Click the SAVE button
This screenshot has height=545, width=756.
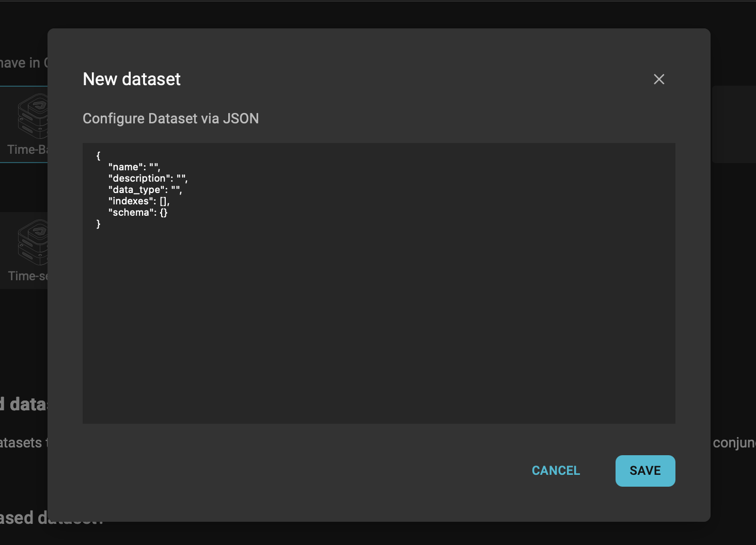[645, 471]
